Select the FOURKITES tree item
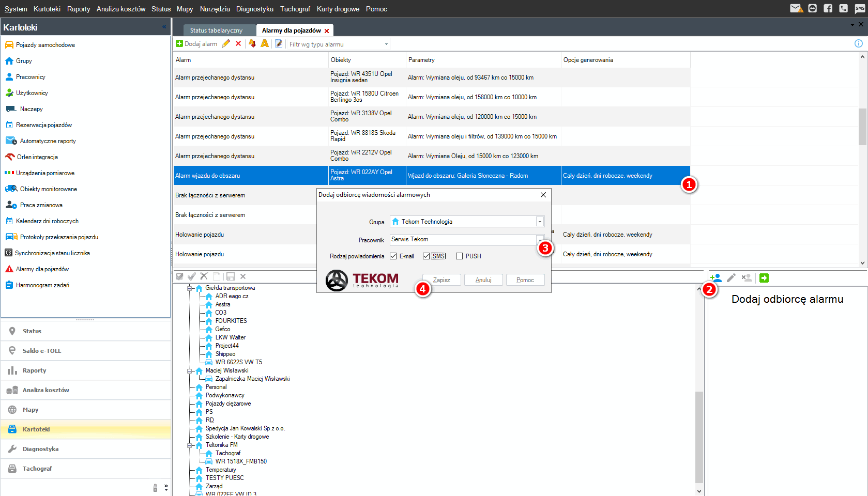This screenshot has width=868, height=496. coord(231,321)
